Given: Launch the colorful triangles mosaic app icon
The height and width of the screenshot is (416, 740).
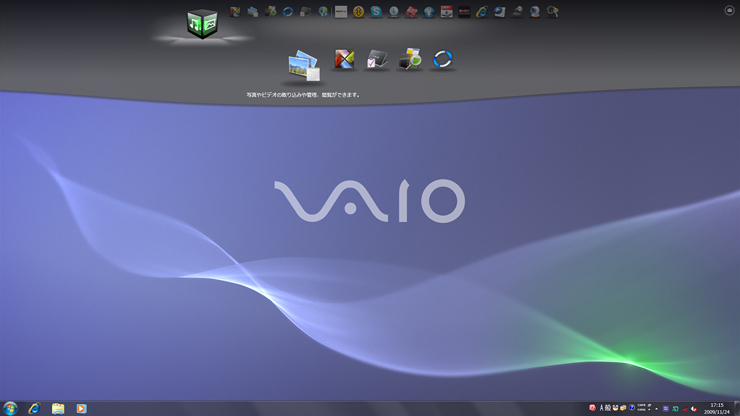Looking at the screenshot, I should coord(345,60).
